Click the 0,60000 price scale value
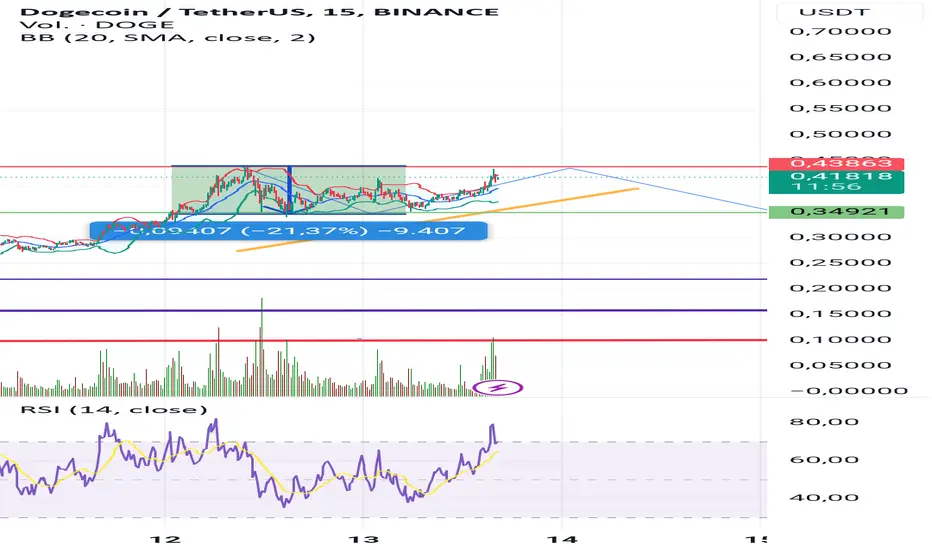Viewport: 932px width, 550px height. coord(840,83)
